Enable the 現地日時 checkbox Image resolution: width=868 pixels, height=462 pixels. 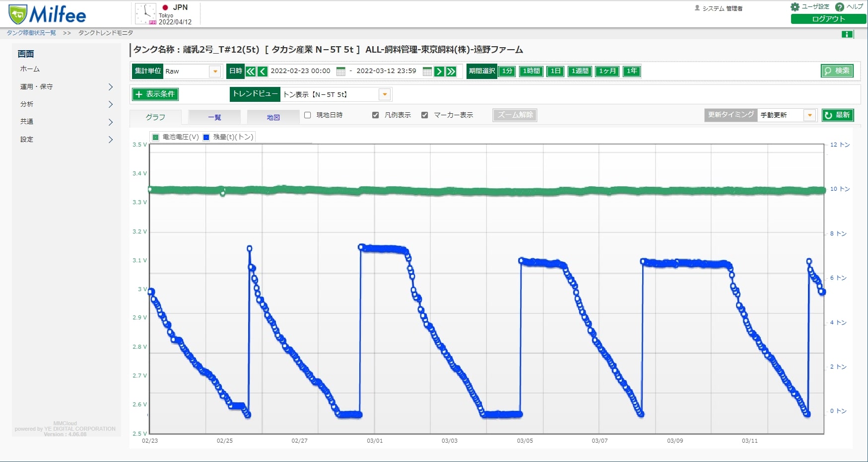pos(308,115)
